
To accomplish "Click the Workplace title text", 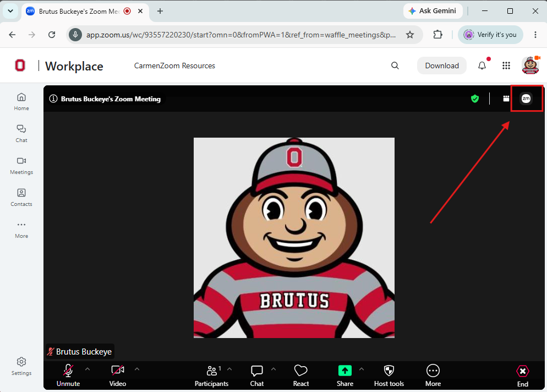I will pyautogui.click(x=74, y=66).
